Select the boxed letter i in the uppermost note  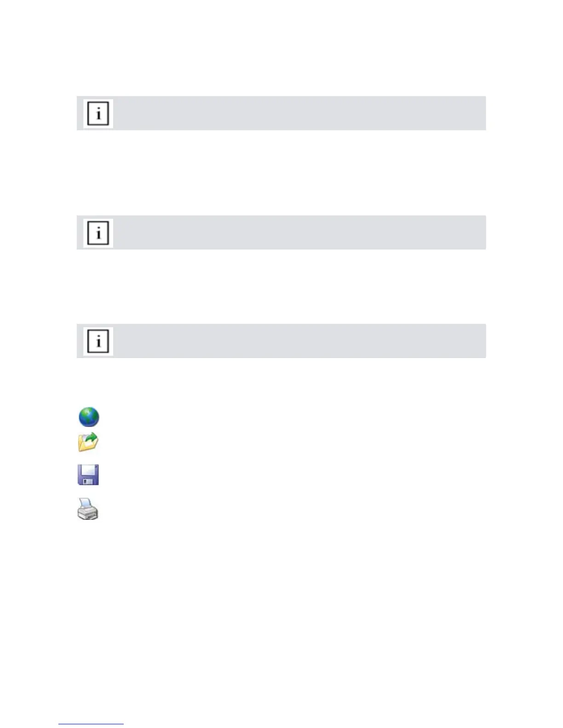(98, 113)
